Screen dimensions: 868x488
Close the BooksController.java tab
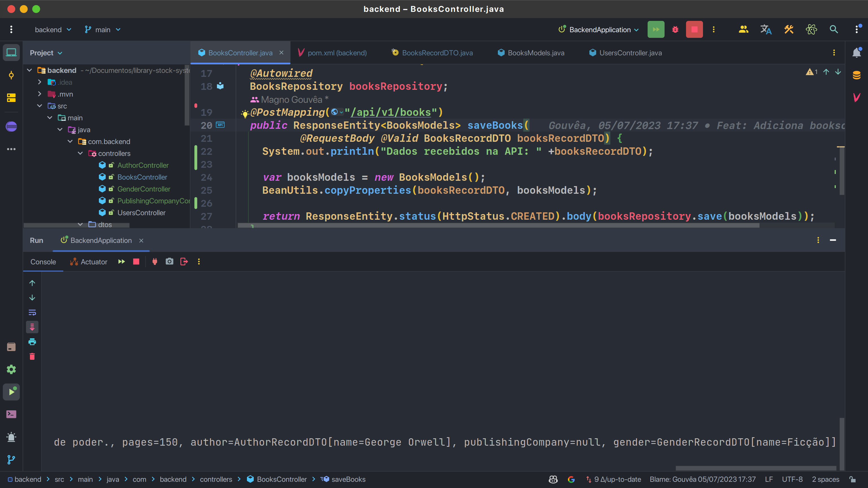click(281, 53)
